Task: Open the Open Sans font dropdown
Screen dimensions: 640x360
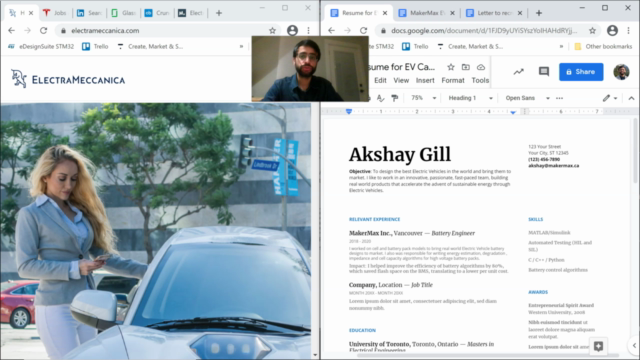Action: 527,98
